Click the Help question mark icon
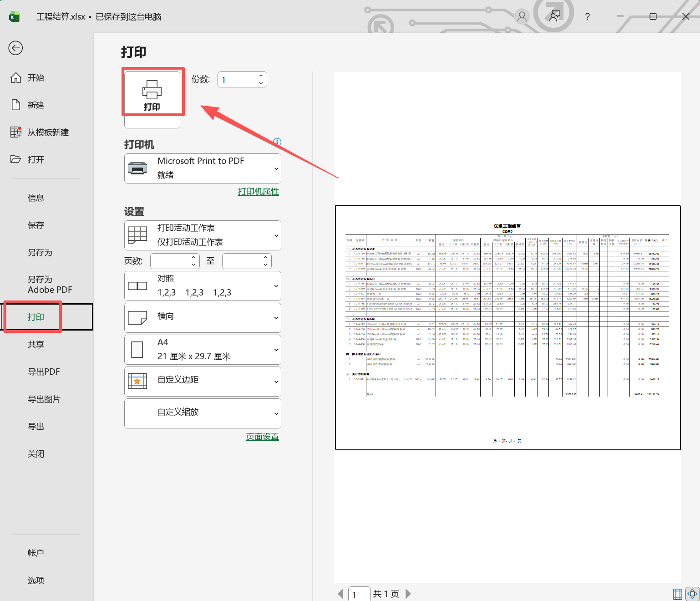 coord(587,16)
